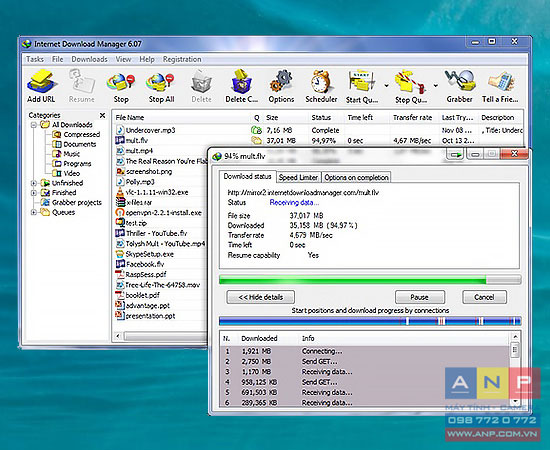Click the Pause button
Image resolution: width=550 pixels, height=450 pixels.
click(420, 297)
